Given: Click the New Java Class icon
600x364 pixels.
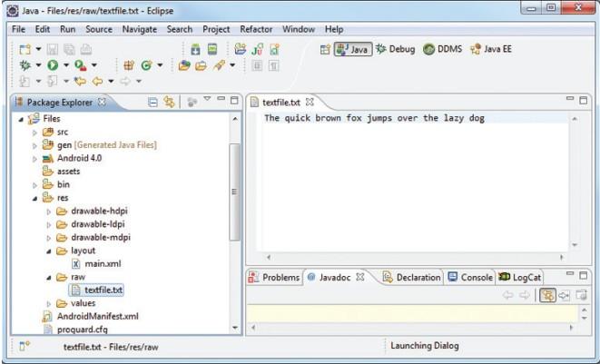Looking at the screenshot, I should pyautogui.click(x=146, y=65).
